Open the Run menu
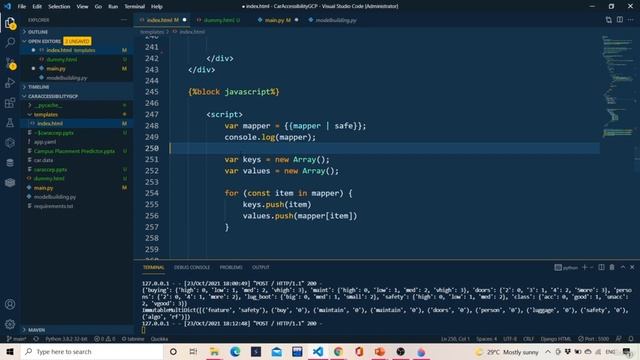This screenshot has width=640, height=360. pos(113,7)
